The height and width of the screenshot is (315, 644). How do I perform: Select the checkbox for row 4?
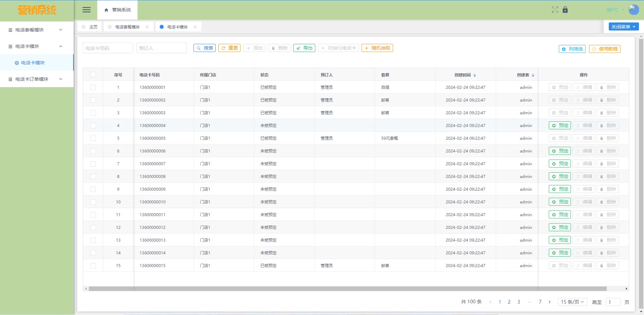click(x=93, y=126)
